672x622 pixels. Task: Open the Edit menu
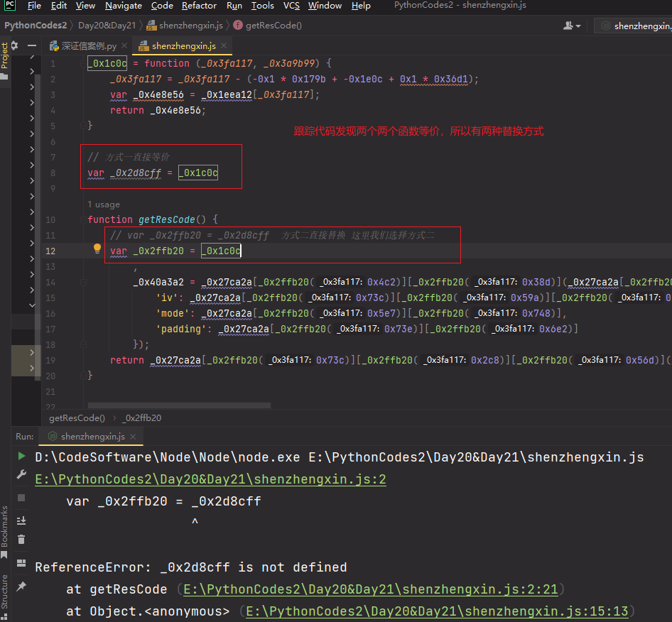click(59, 6)
